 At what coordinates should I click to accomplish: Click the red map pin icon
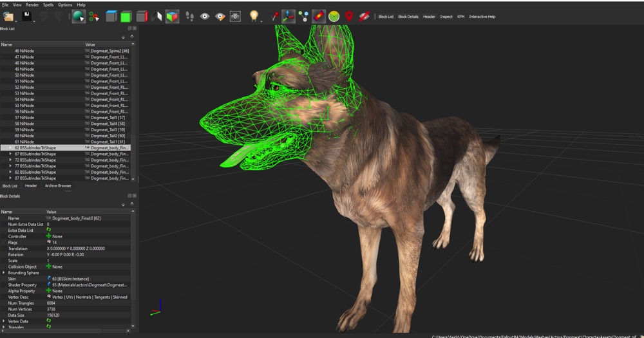tap(348, 17)
